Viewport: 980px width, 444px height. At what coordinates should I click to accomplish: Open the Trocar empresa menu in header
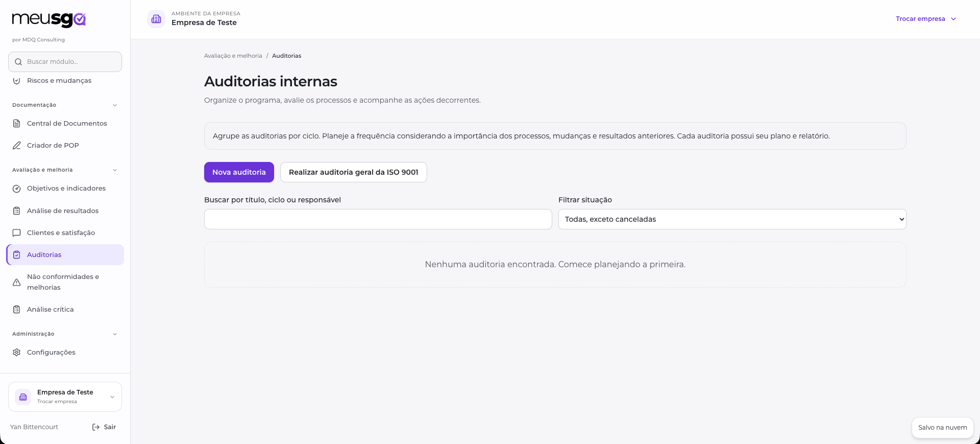[x=926, y=19]
